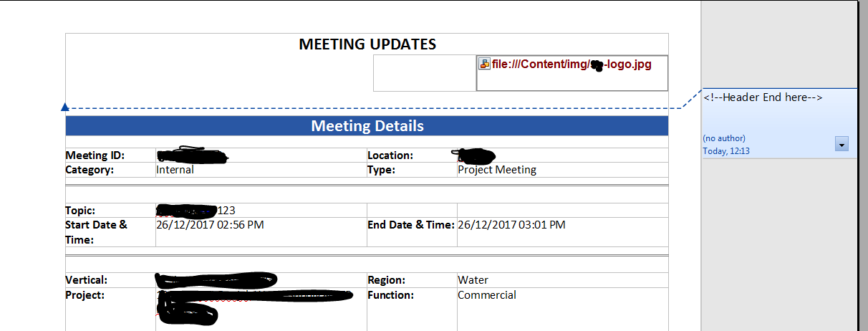This screenshot has height=331, width=868.
Task: Click the "Water" region value
Action: (x=473, y=280)
